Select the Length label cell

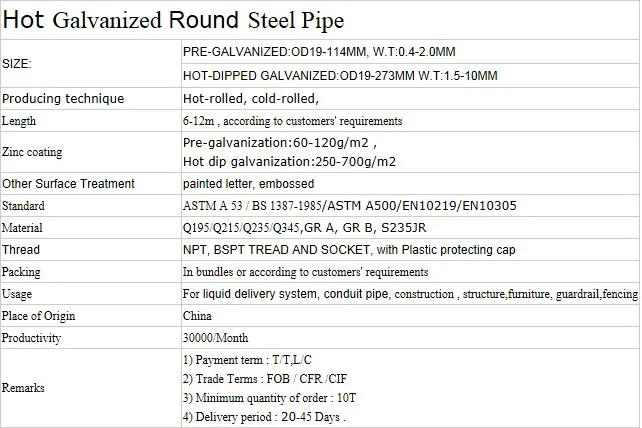pos(21,120)
